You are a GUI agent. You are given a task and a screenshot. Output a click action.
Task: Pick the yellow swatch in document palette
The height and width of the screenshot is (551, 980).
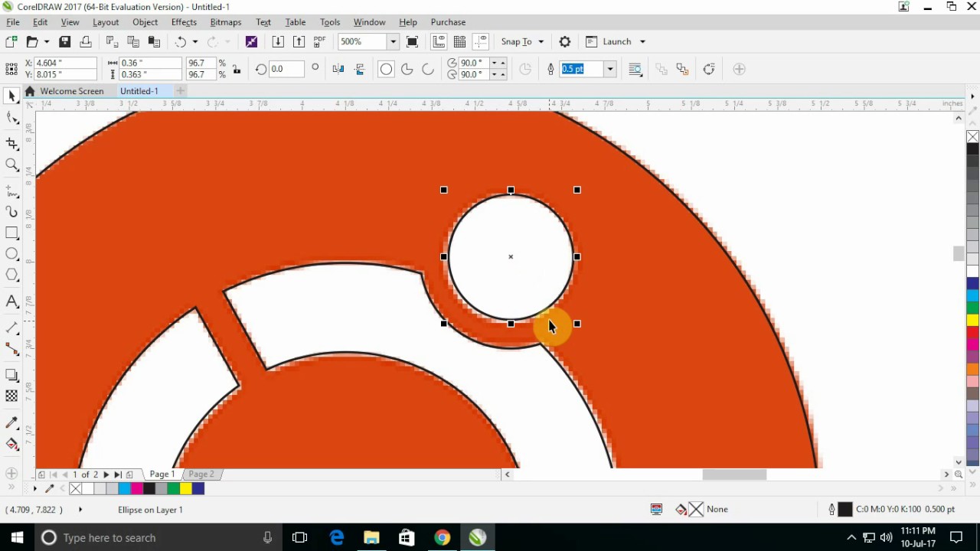pos(186,488)
